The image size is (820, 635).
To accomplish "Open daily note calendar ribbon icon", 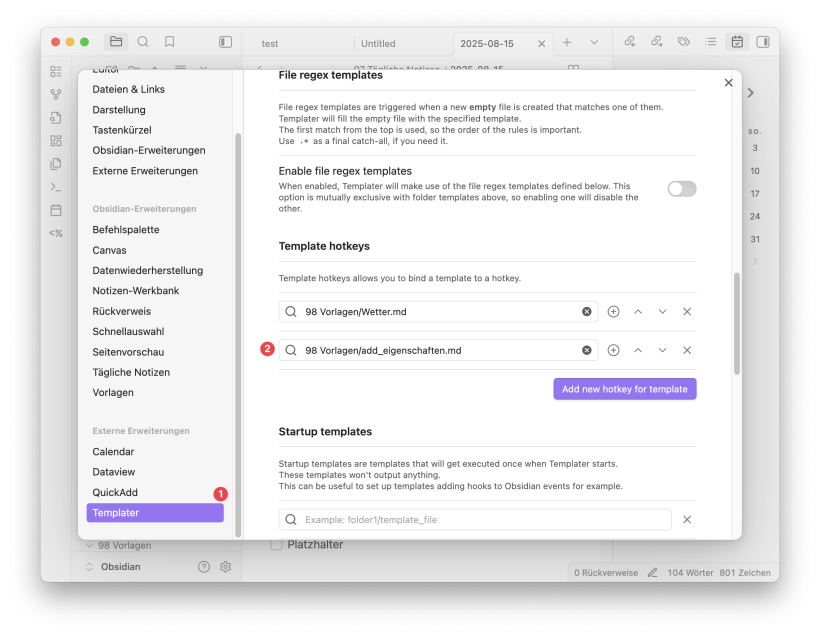I will pos(56,210).
